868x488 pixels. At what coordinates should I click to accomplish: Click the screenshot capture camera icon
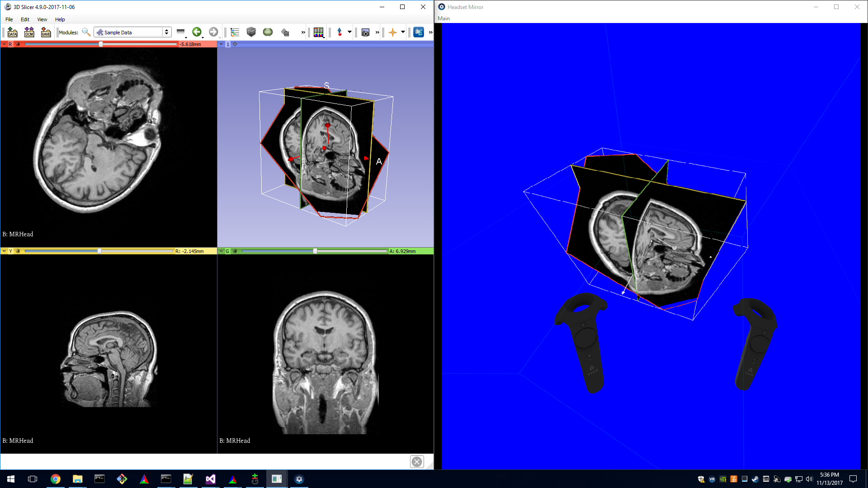pyautogui.click(x=365, y=32)
